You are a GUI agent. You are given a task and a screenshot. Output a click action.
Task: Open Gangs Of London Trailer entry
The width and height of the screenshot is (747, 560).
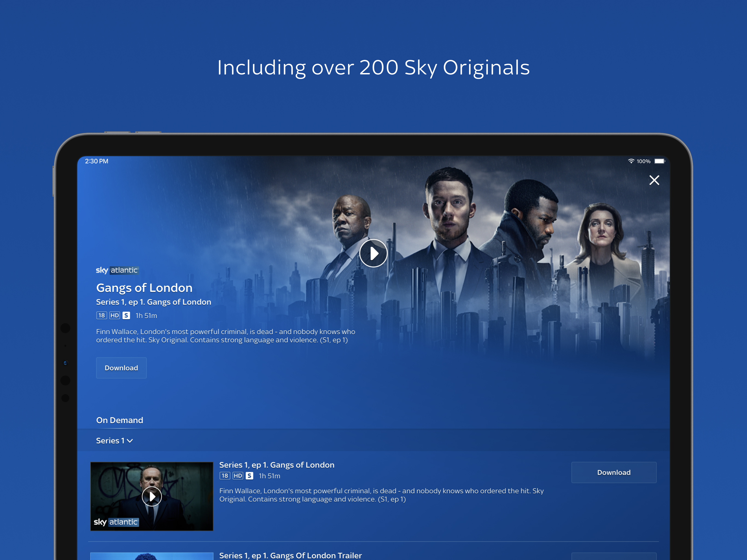click(290, 555)
